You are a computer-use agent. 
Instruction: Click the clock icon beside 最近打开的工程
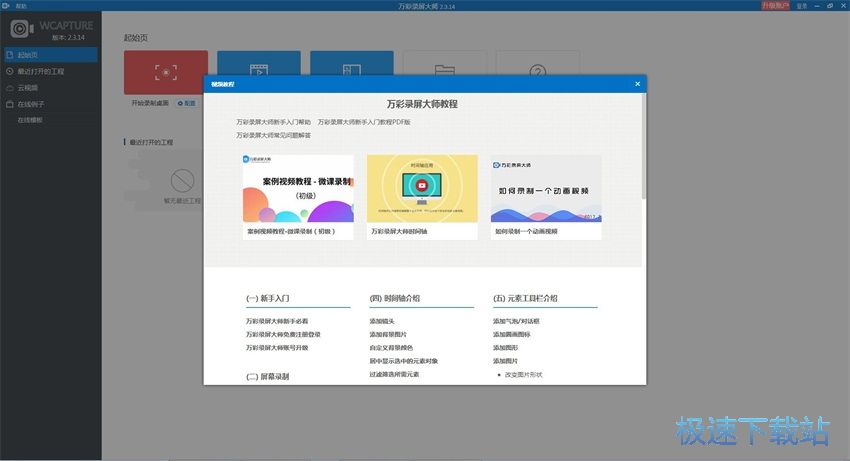pyautogui.click(x=10, y=71)
